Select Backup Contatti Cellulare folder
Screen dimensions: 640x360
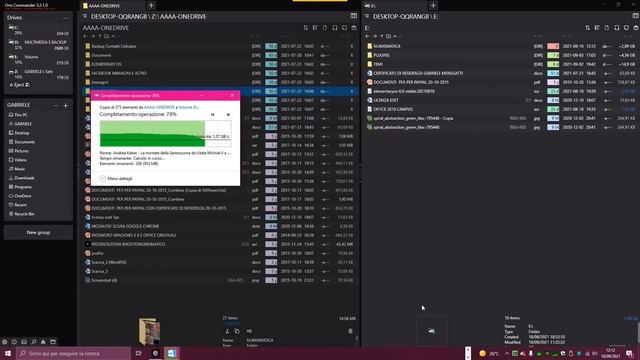click(220, 46)
